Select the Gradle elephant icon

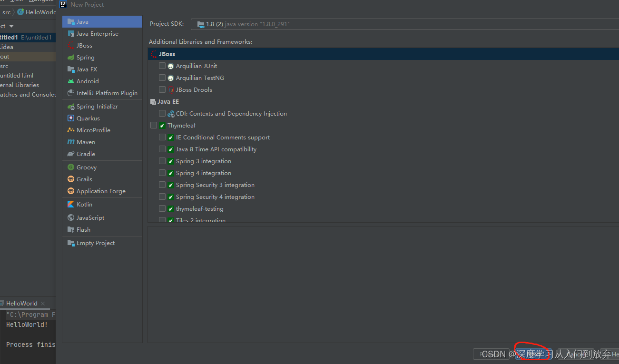[71, 154]
